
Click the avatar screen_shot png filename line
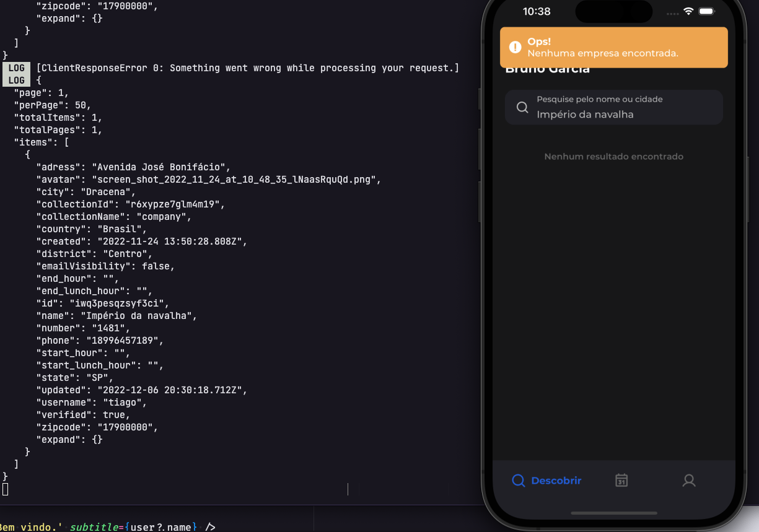click(209, 180)
